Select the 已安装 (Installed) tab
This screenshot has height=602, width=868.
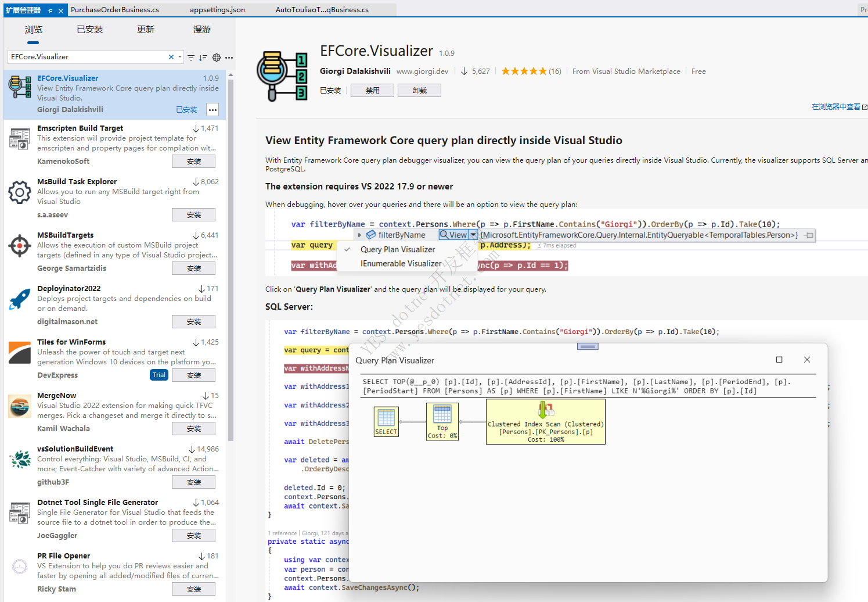coord(90,30)
